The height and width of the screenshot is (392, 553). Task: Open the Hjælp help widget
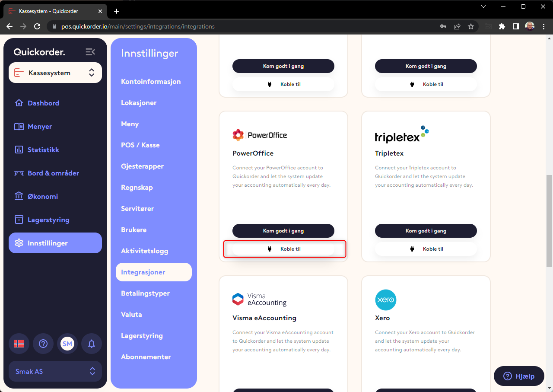click(x=519, y=376)
